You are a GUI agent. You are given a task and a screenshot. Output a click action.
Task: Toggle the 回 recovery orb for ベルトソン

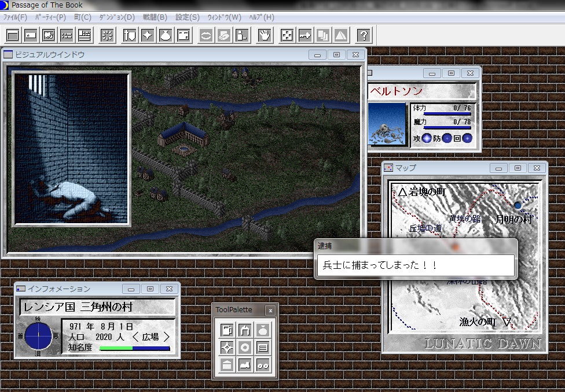tap(467, 139)
